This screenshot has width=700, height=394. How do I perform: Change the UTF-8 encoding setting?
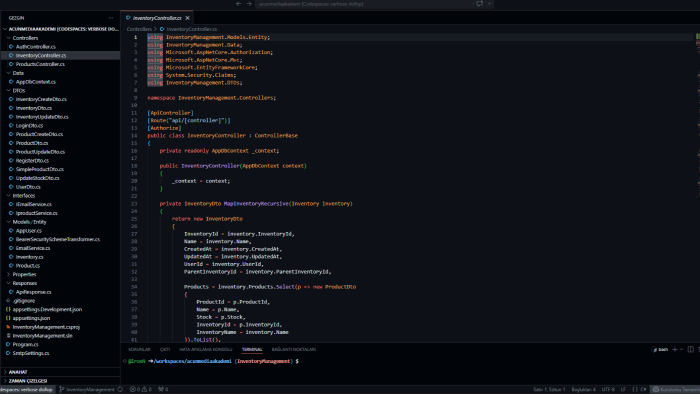608,390
